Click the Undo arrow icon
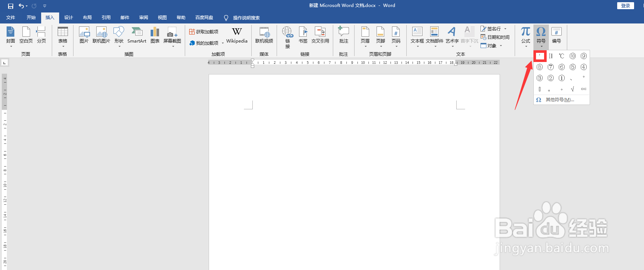Screen dimensions: 644x270 21,6
